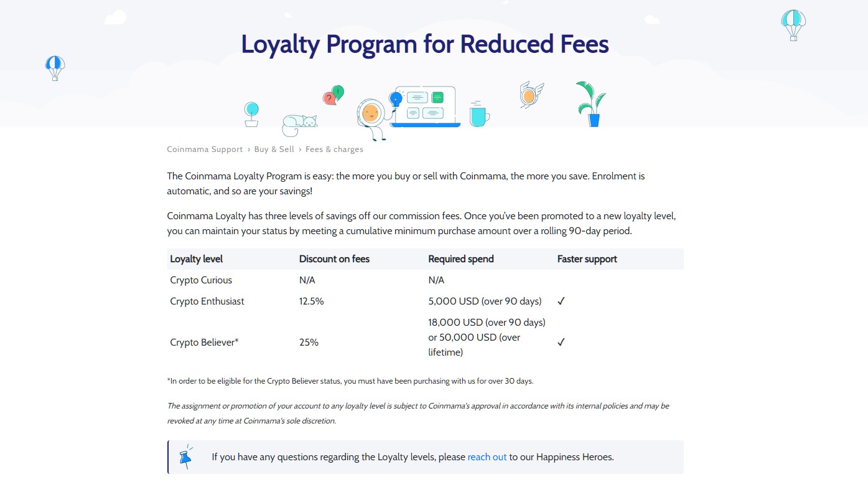
Task: Follow the reach out link
Action: pos(487,457)
